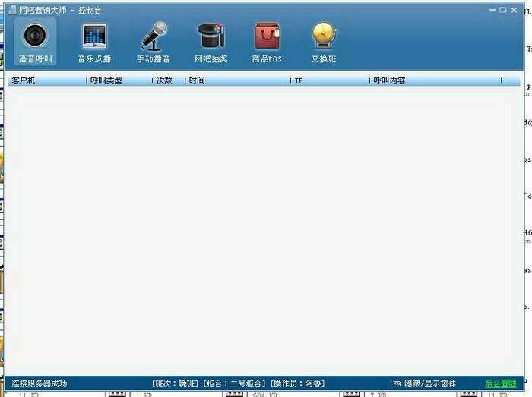Open the 语音呼叫 voice call panel
Viewport: 532px width, 397px height.
[x=35, y=43]
